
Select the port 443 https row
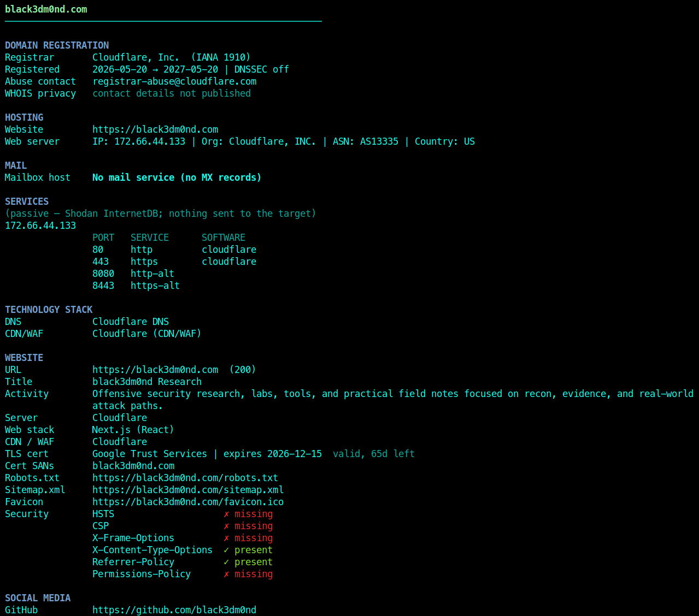click(x=174, y=262)
